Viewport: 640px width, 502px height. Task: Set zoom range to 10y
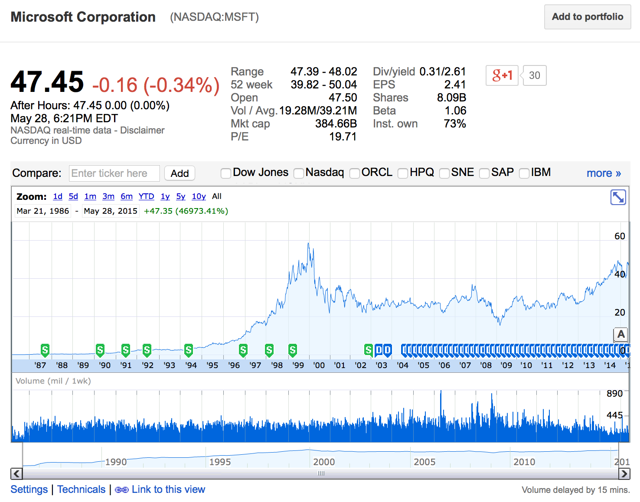click(x=199, y=197)
